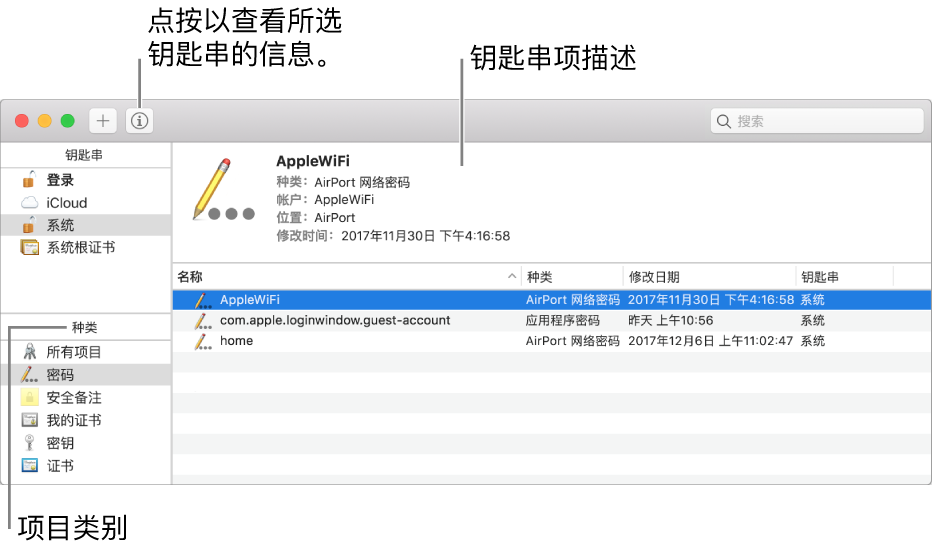This screenshot has height=551, width=934.
Task: Click the 钥匙串 sidebar section header
Action: (84, 155)
